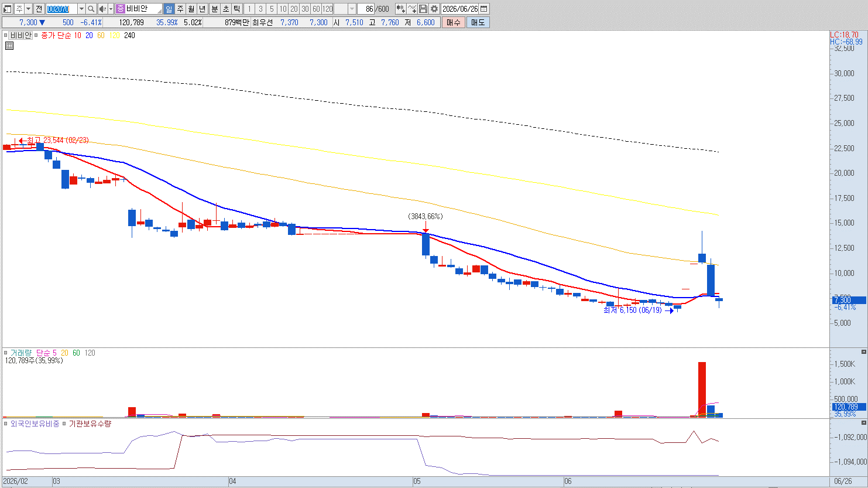Select the 분 minute chart tab

(x=214, y=9)
